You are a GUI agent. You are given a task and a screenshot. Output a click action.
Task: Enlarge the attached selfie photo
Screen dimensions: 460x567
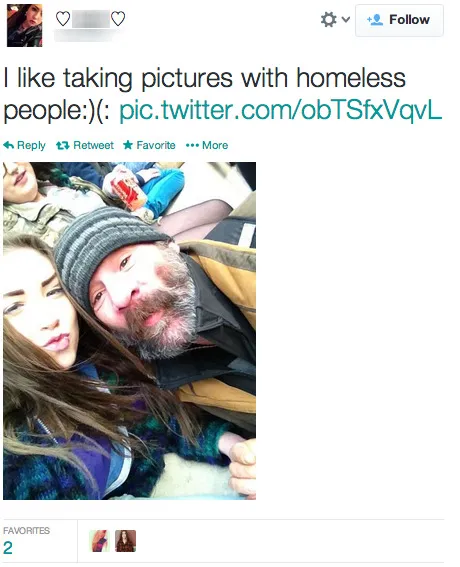click(x=129, y=331)
